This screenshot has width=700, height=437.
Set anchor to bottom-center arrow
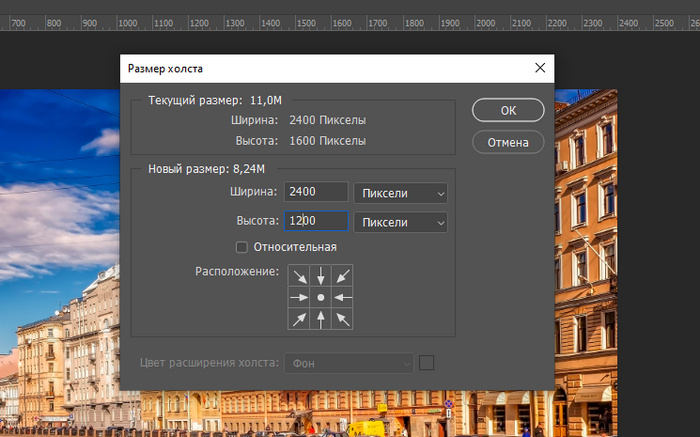[321, 319]
